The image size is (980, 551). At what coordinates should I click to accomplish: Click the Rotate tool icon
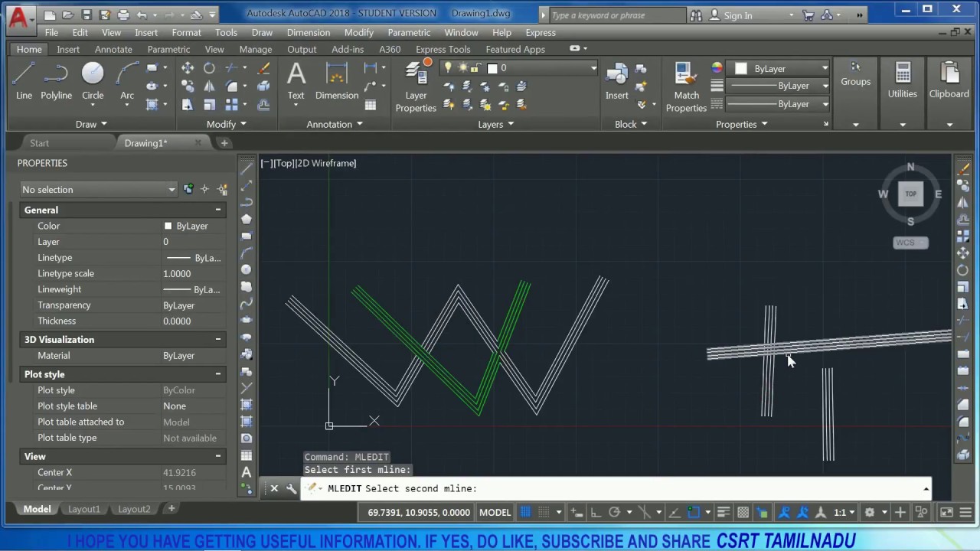click(x=209, y=68)
